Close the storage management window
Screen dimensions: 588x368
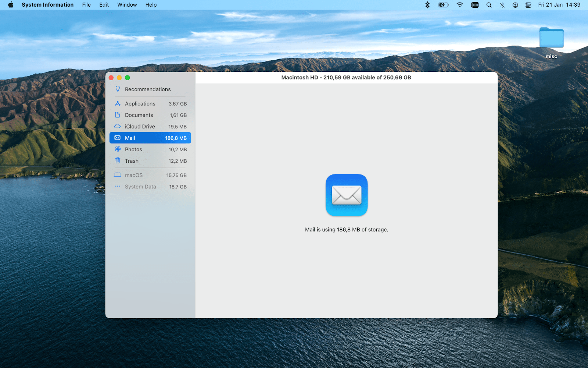coord(111,78)
